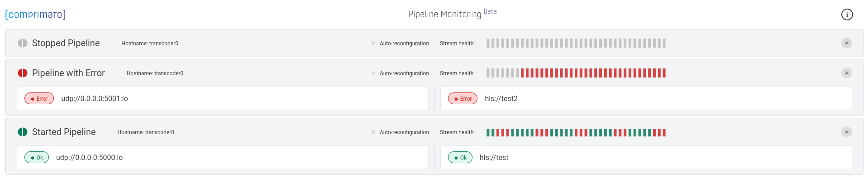
Task: Click the green Started Pipeline status icon
Action: pos(23,132)
